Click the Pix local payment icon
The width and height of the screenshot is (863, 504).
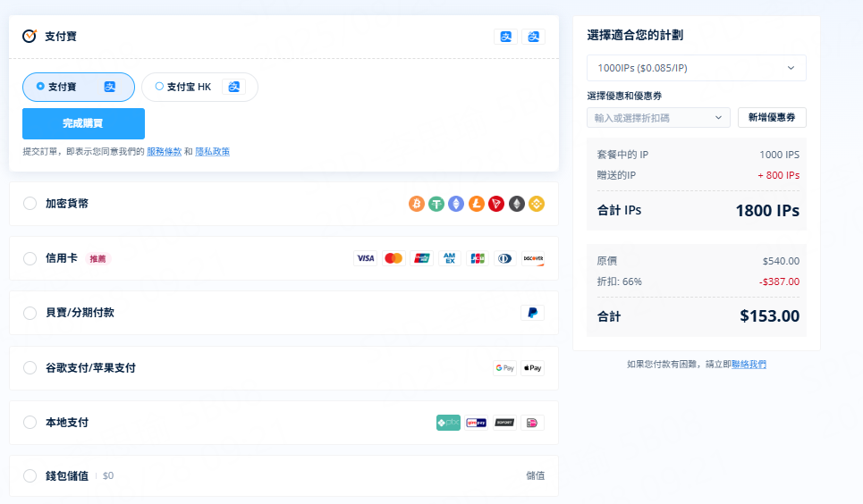pos(448,423)
